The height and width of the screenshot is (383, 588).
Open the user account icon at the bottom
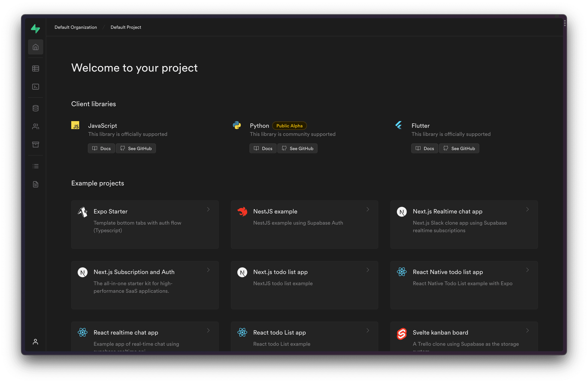pos(36,342)
